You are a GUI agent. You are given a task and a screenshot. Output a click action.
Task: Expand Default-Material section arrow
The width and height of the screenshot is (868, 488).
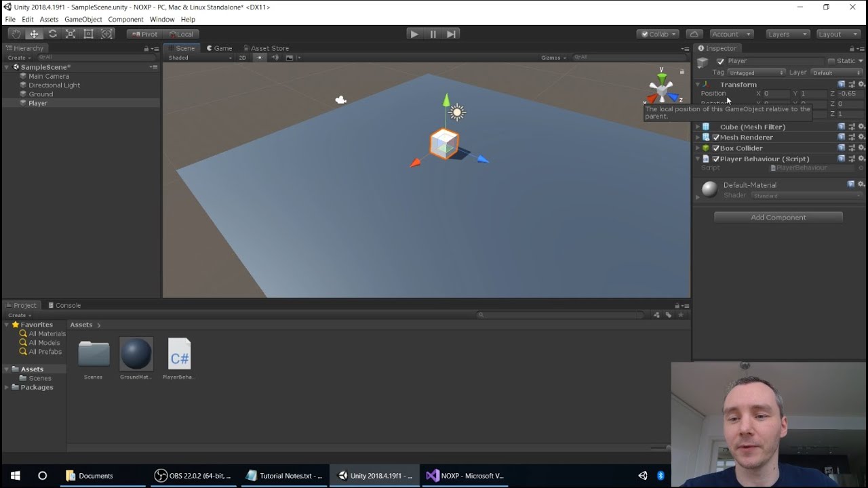pyautogui.click(x=698, y=197)
